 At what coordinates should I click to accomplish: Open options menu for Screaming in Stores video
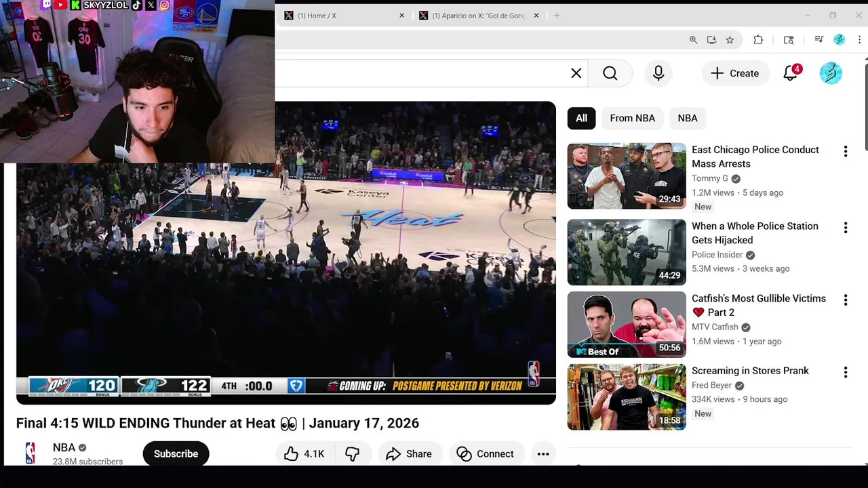(x=846, y=372)
